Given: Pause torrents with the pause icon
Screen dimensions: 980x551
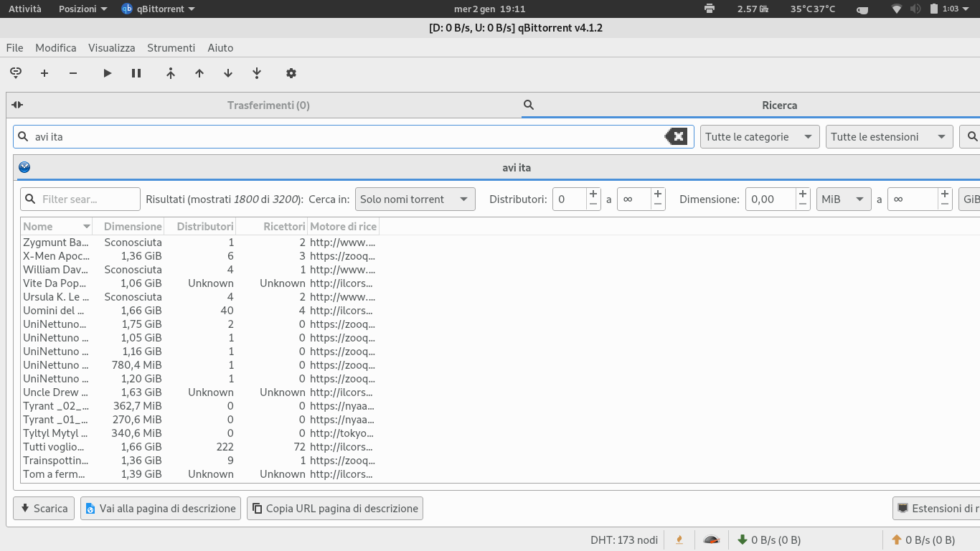Looking at the screenshot, I should (x=136, y=72).
